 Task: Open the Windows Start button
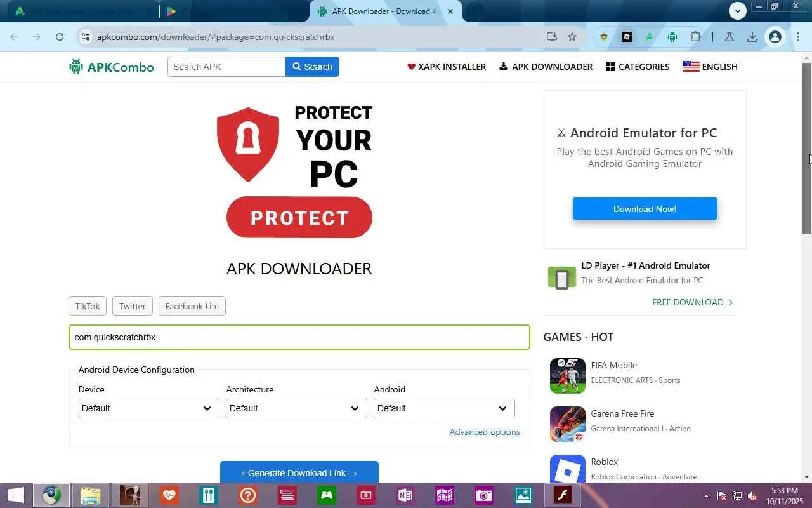(15, 495)
